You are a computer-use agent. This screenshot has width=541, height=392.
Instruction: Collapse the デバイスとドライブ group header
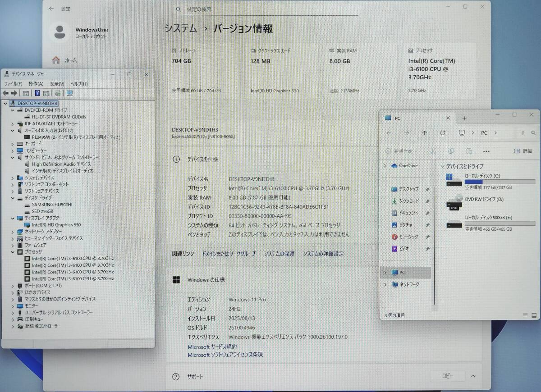pos(443,167)
